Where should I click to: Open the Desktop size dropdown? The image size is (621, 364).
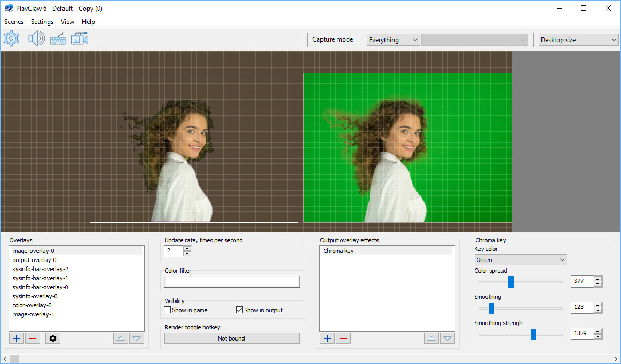pos(578,39)
